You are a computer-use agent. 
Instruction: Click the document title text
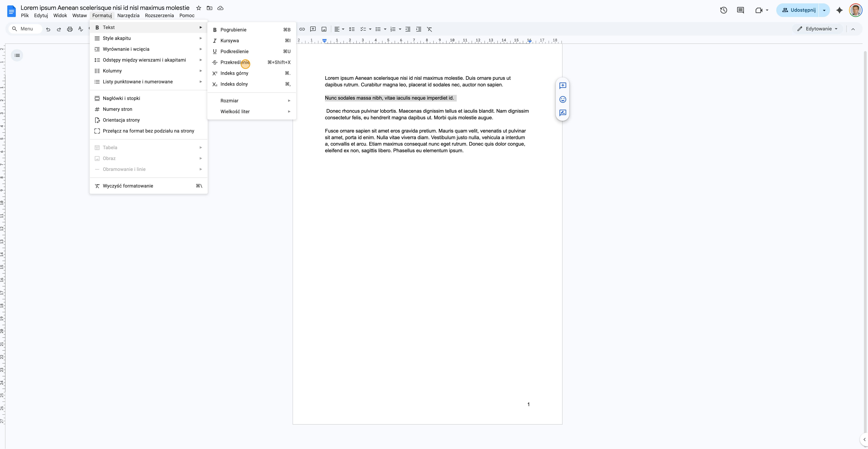[x=105, y=8]
